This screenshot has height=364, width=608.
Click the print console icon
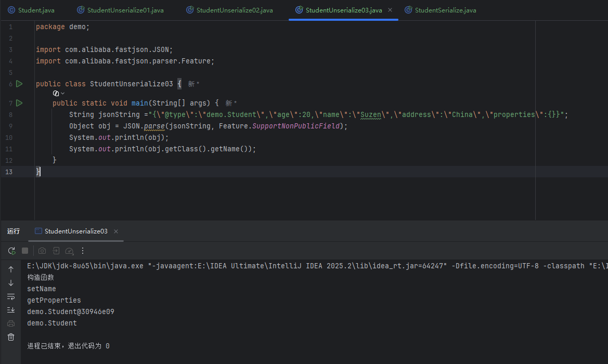(11, 323)
